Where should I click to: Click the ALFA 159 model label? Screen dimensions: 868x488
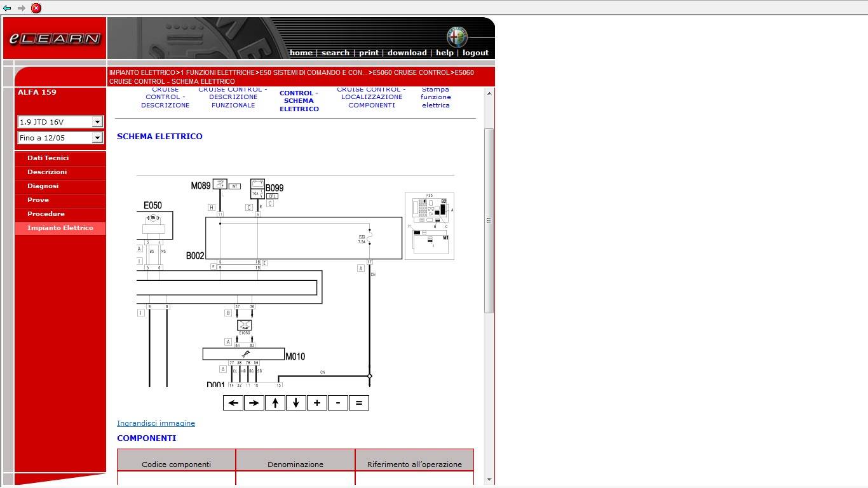point(37,92)
